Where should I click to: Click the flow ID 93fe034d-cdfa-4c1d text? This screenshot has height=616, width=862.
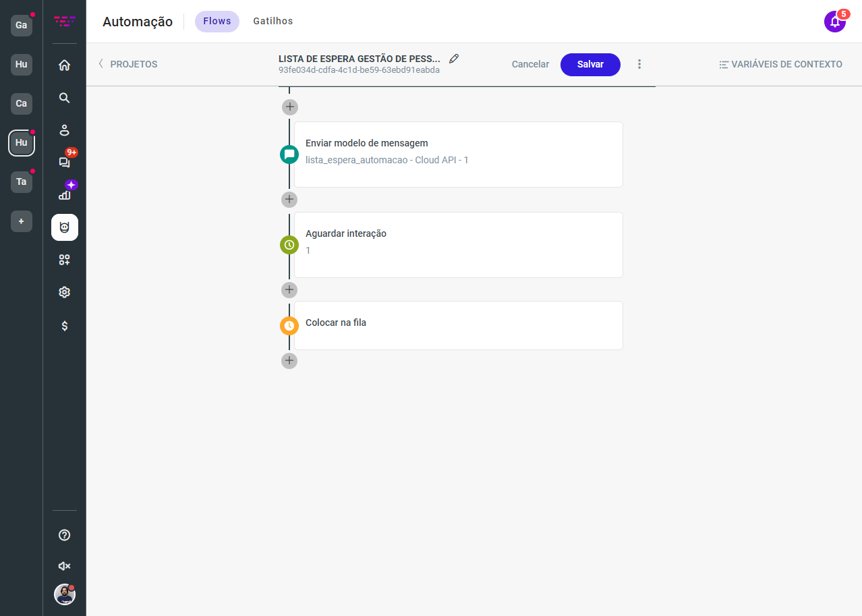(359, 70)
